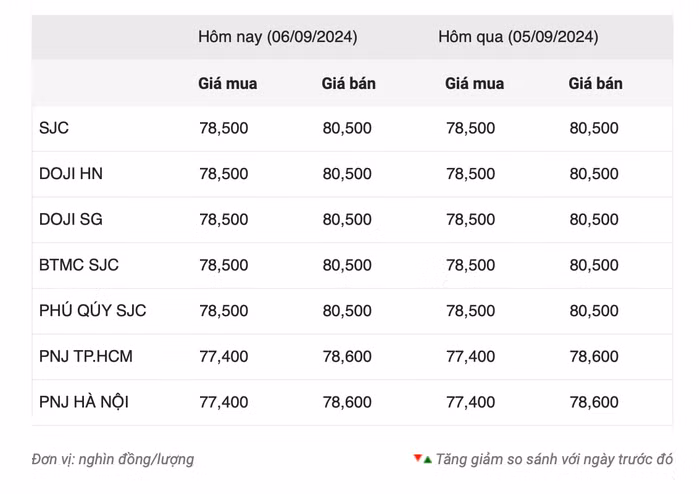The width and height of the screenshot is (700, 494).
Task: Click the Đơn vị: nghìn đồng/lượng footnote
Action: pos(113,460)
